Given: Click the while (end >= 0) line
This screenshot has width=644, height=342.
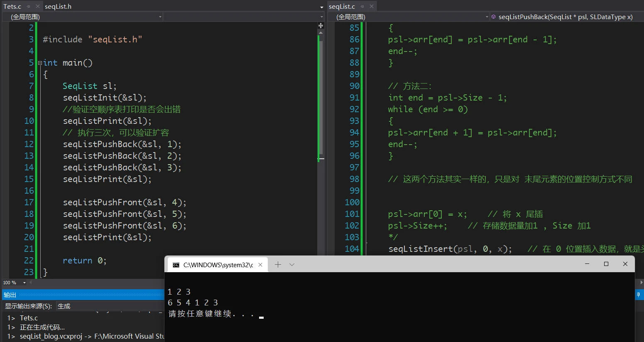Looking at the screenshot, I should 428,109.
